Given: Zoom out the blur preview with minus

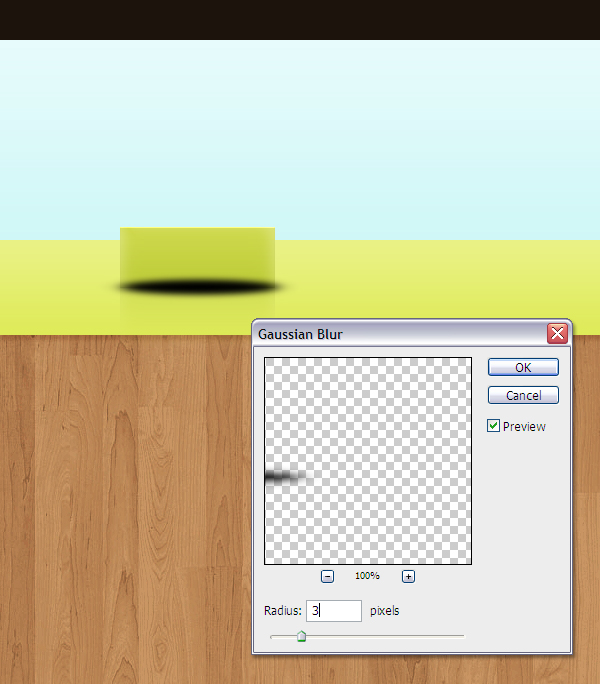Looking at the screenshot, I should click(327, 576).
